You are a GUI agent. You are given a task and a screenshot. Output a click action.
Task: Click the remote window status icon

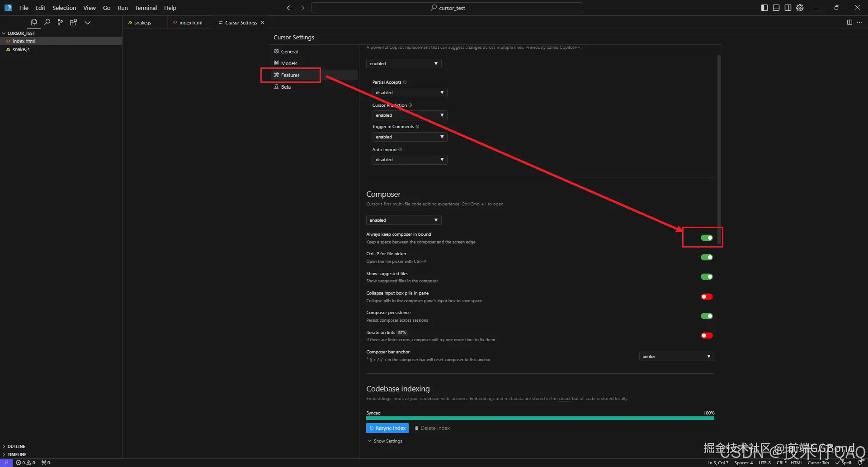click(x=6, y=462)
